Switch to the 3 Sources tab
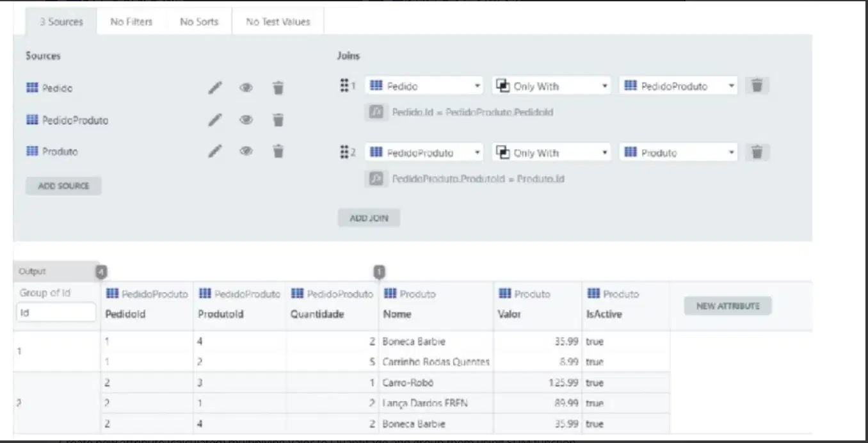The width and height of the screenshot is (868, 443). 61,21
